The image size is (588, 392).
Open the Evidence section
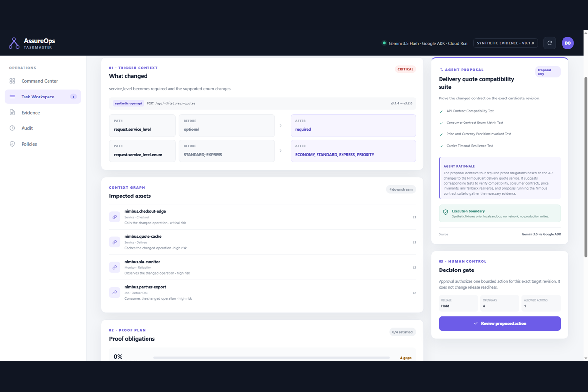click(x=43, y=113)
